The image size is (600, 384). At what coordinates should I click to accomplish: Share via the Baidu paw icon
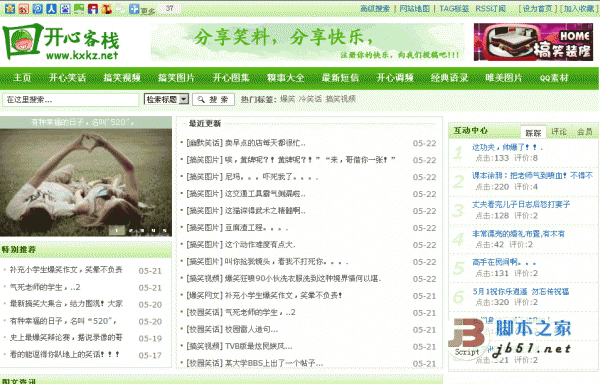point(65,9)
